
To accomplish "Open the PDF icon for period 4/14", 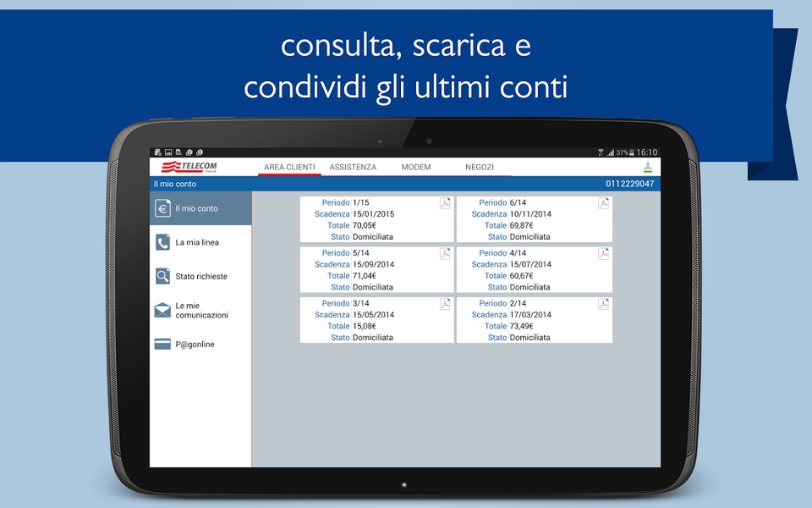I will point(603,253).
